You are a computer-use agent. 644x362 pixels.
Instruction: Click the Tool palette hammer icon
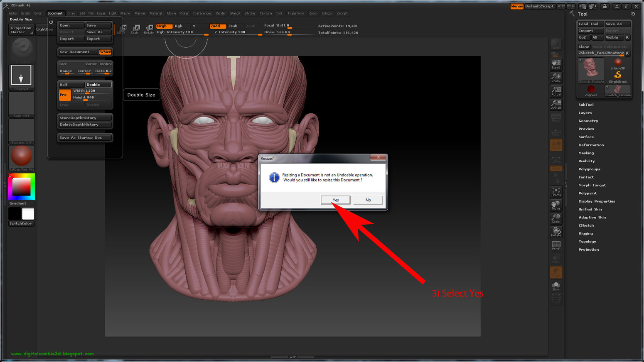(x=572, y=14)
